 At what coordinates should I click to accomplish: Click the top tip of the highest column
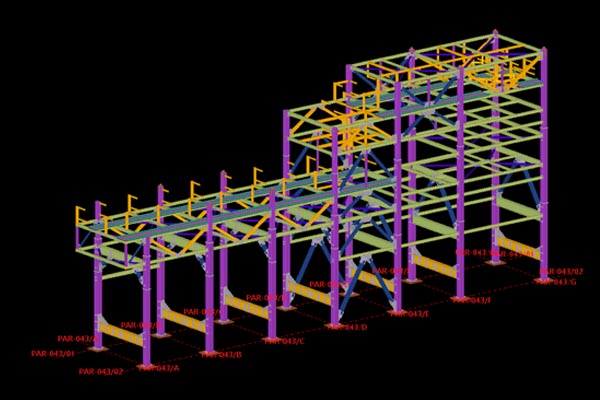point(495,33)
